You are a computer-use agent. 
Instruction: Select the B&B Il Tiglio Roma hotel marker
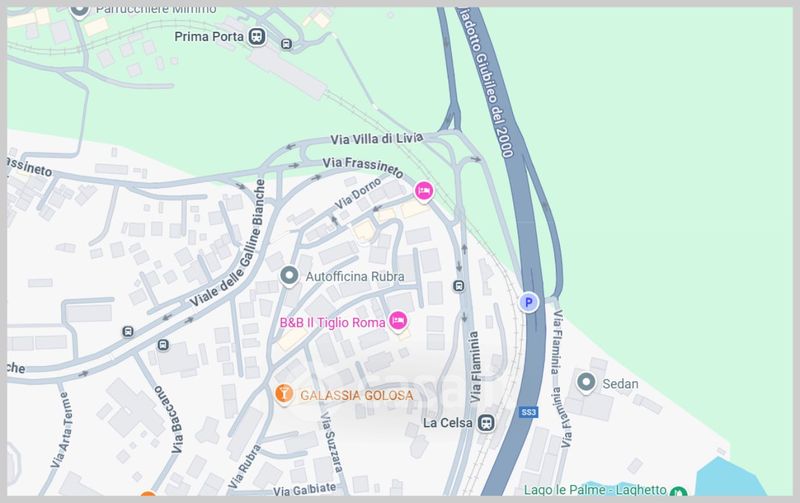pos(398,321)
